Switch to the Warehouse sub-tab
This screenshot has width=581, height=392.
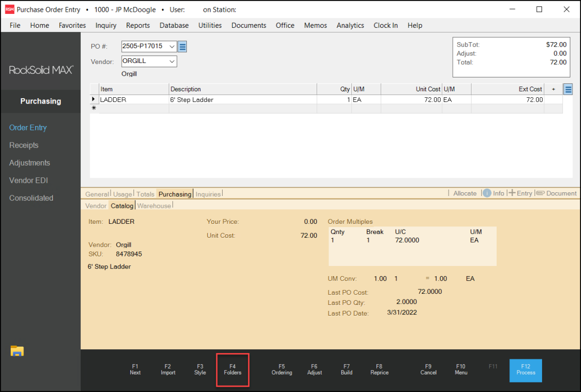coord(154,206)
